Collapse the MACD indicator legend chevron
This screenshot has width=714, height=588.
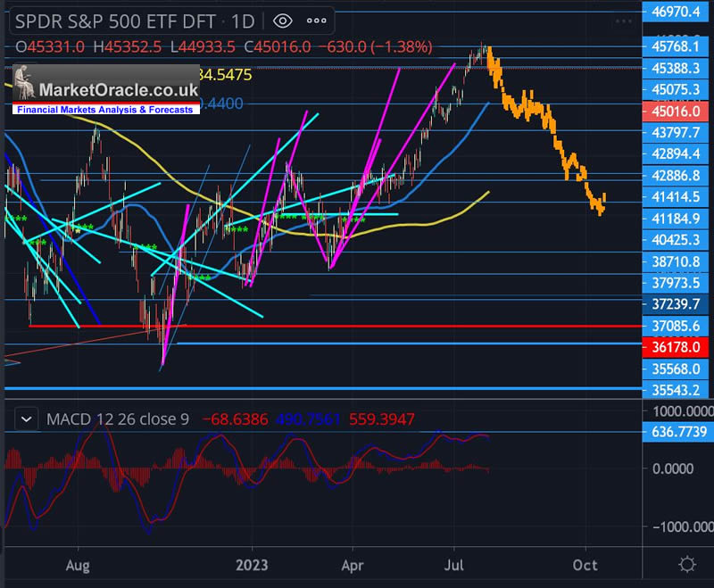[x=27, y=418]
